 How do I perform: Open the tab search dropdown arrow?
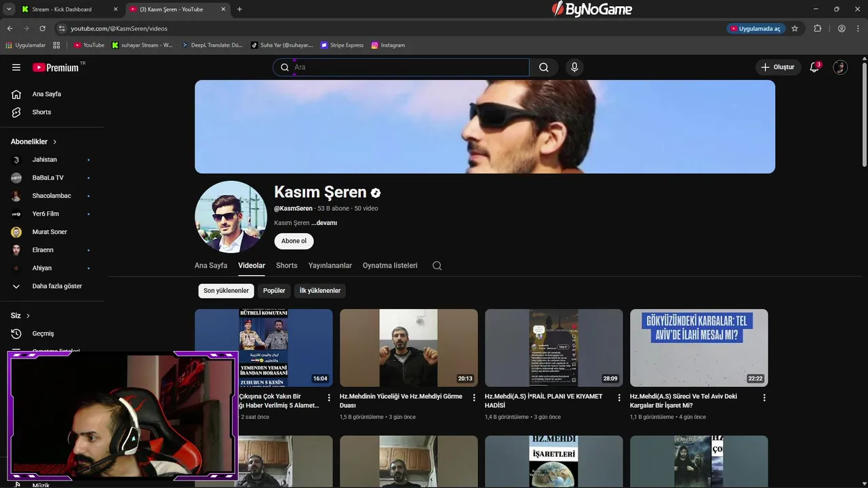9,9
